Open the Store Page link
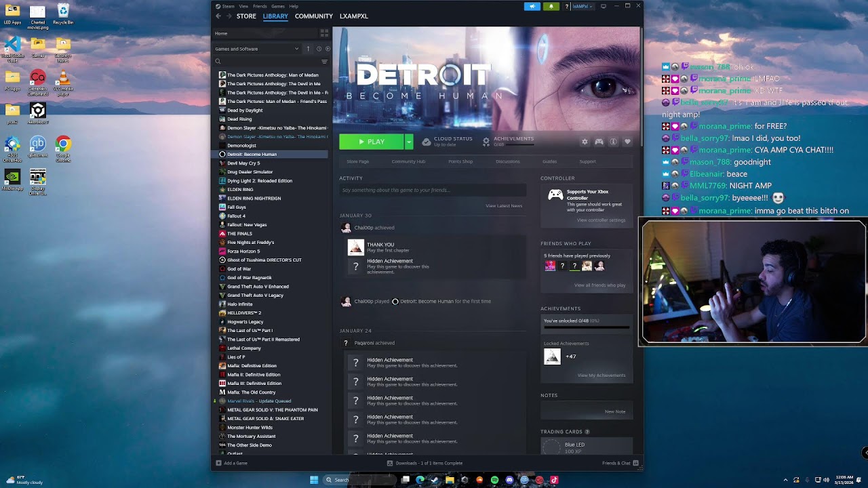 pyautogui.click(x=357, y=161)
